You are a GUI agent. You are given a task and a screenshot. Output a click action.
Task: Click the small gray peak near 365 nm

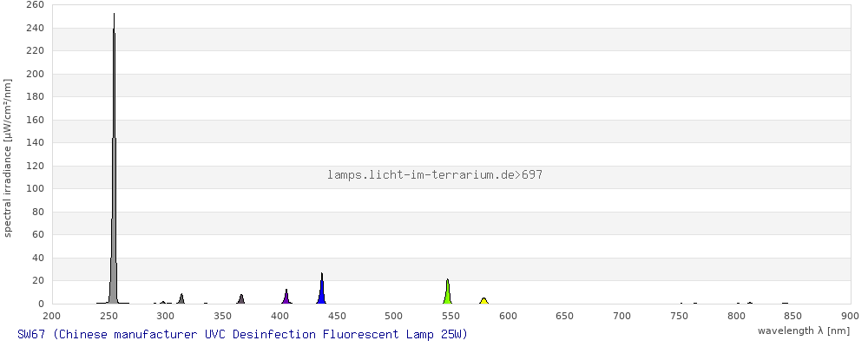[241, 299]
